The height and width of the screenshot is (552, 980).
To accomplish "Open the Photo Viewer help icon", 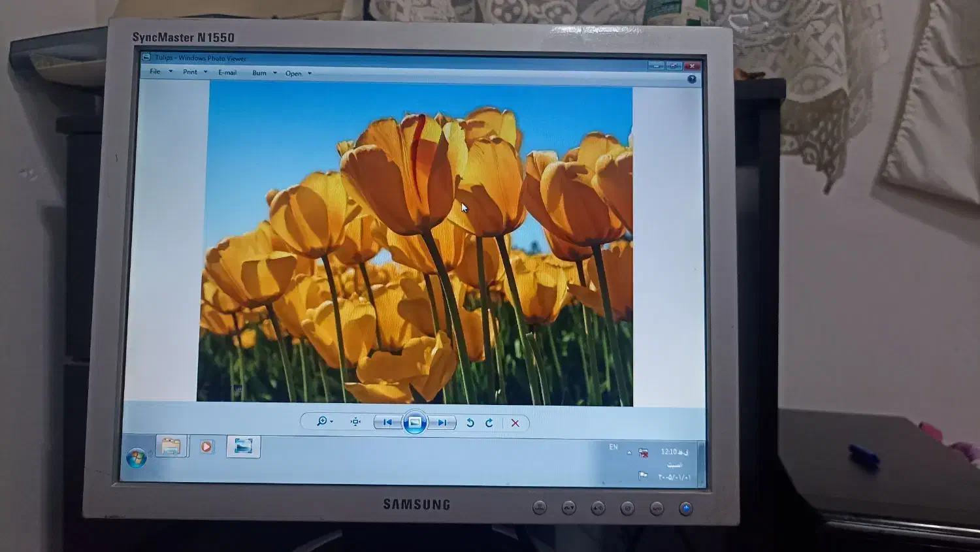I will [x=692, y=79].
